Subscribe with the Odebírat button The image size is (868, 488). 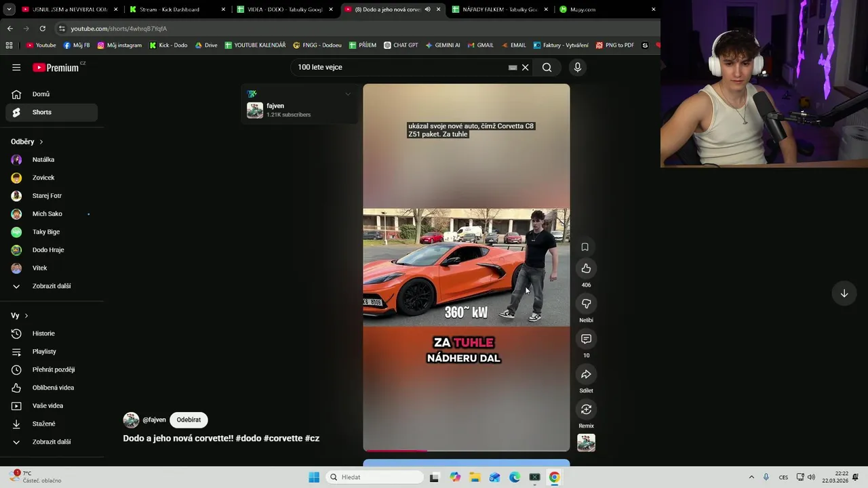189,420
